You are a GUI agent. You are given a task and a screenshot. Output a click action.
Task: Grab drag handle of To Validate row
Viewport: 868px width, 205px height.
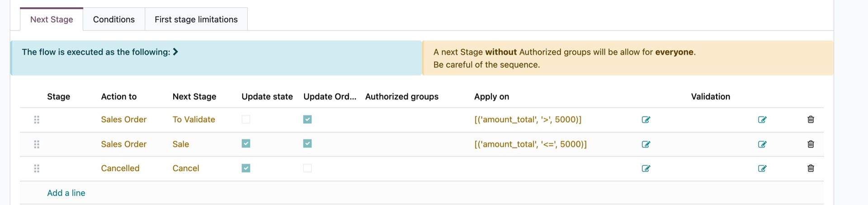point(37,119)
